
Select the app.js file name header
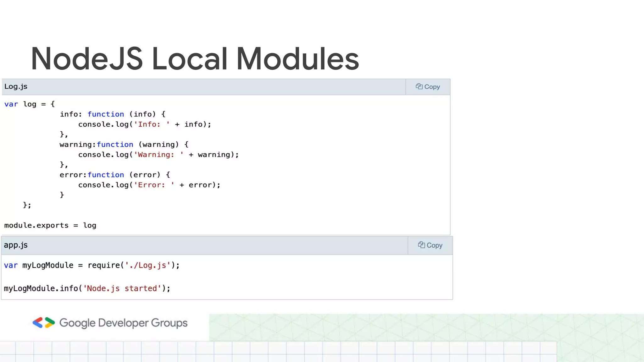click(x=16, y=245)
